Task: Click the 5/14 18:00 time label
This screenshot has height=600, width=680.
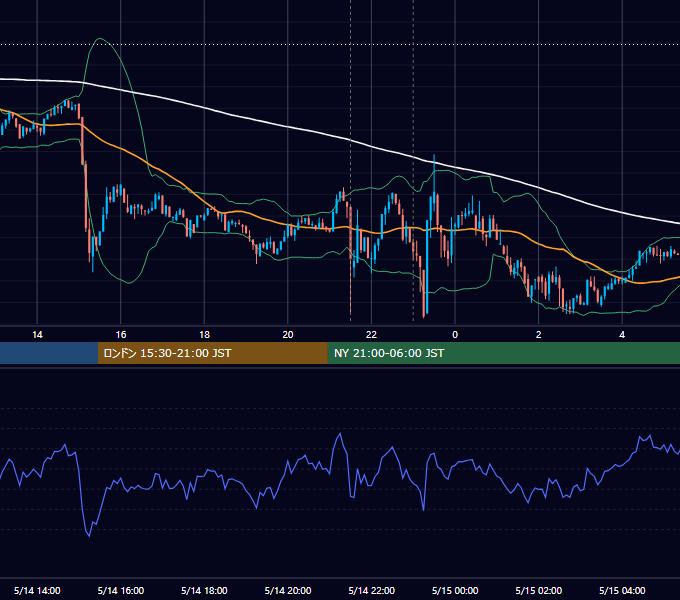Action: coord(204,590)
